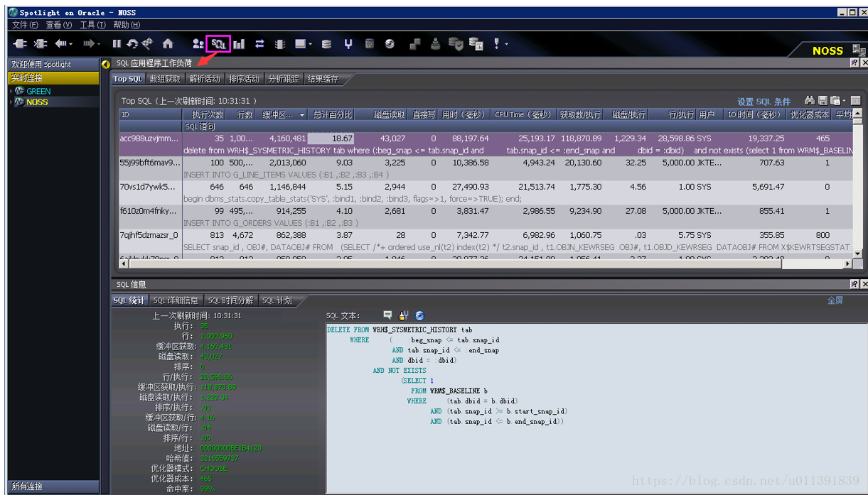Click the 全屏 fullscreen link
The image size is (868, 495).
[835, 300]
